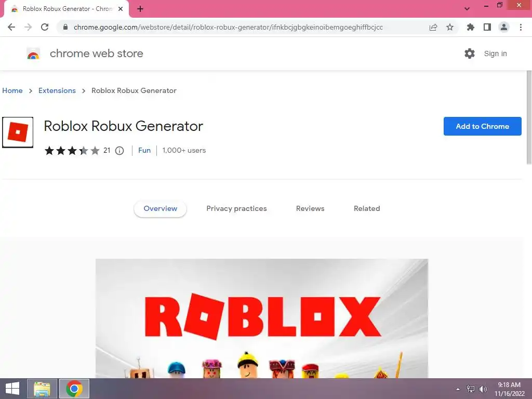The image size is (532, 399).
Task: Go to the Extensions breadcrumb
Action: pyautogui.click(x=57, y=90)
